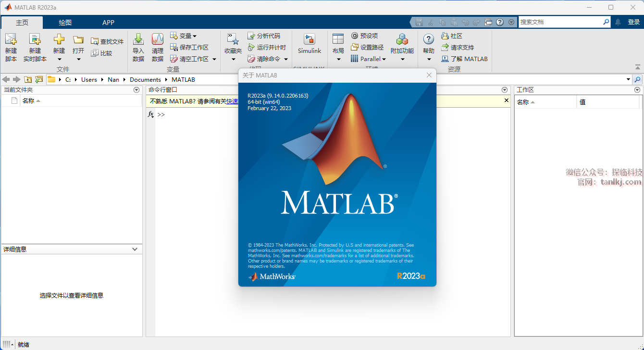Click the browse for folder icon
The width and height of the screenshot is (644, 350).
click(39, 79)
